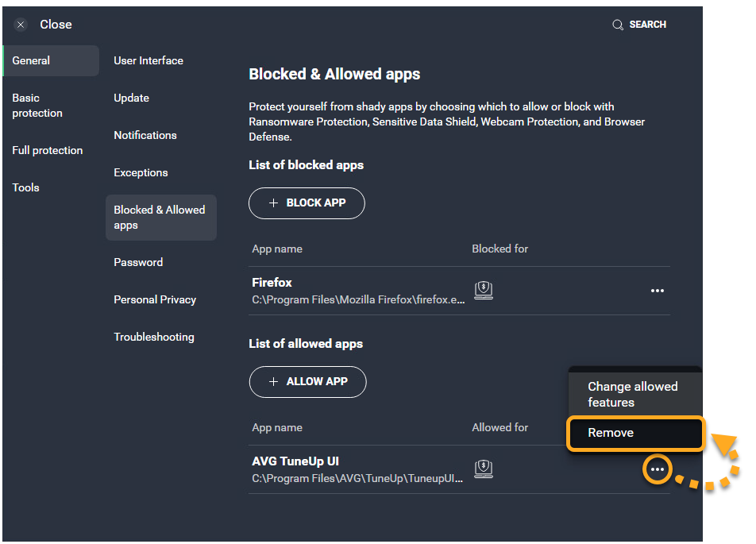
Task: Click the search magnifier icon
Action: coord(618,25)
